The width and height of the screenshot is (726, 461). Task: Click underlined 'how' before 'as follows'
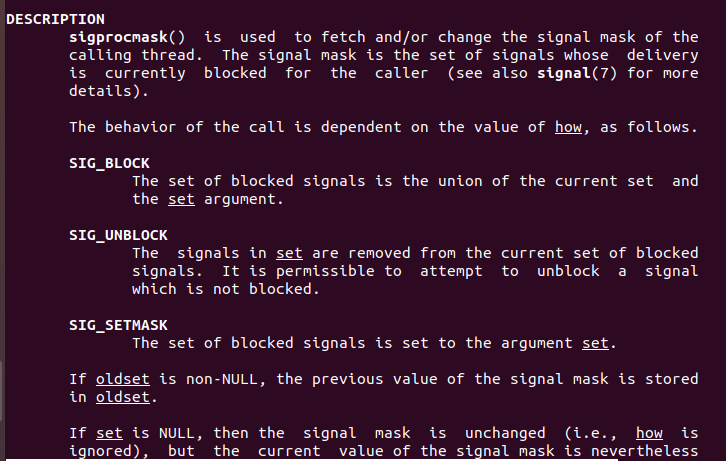pyautogui.click(x=568, y=127)
